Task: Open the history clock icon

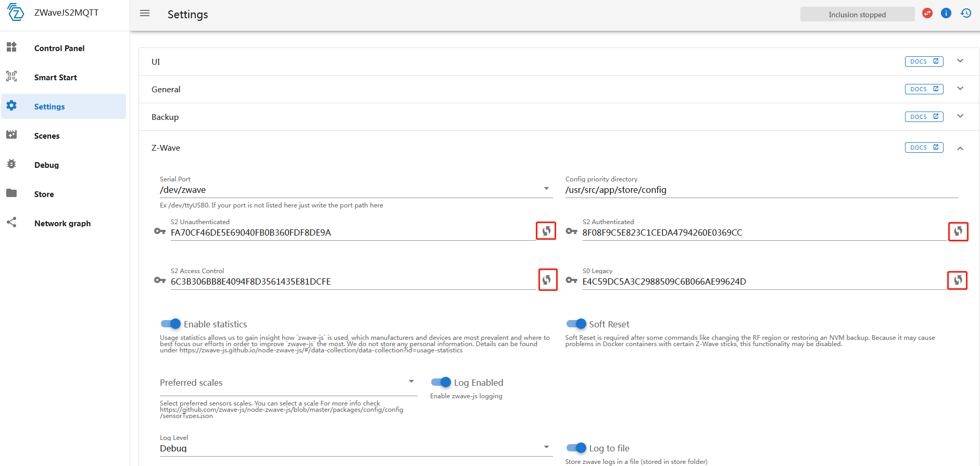Action: pyautogui.click(x=966, y=14)
